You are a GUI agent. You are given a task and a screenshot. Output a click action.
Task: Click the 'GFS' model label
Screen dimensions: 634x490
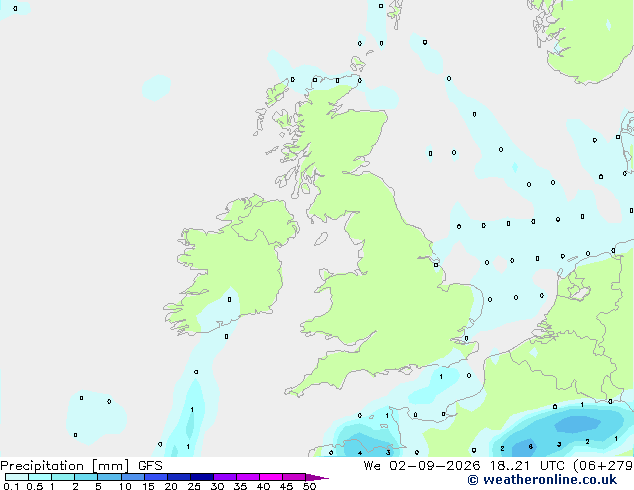(x=150, y=466)
